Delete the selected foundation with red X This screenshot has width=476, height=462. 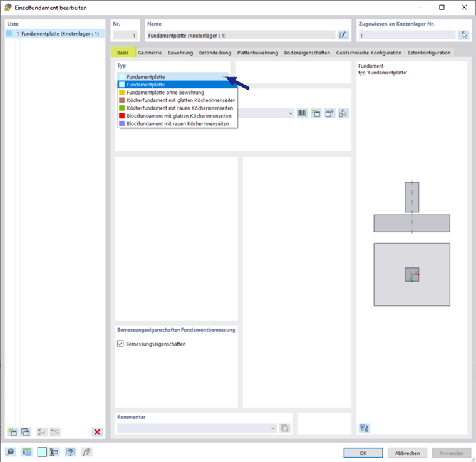pyautogui.click(x=97, y=432)
